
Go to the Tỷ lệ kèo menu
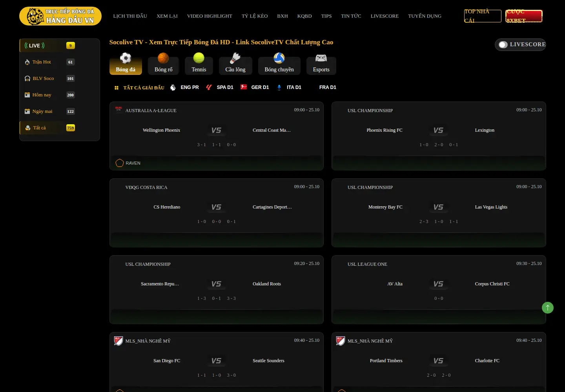[255, 16]
